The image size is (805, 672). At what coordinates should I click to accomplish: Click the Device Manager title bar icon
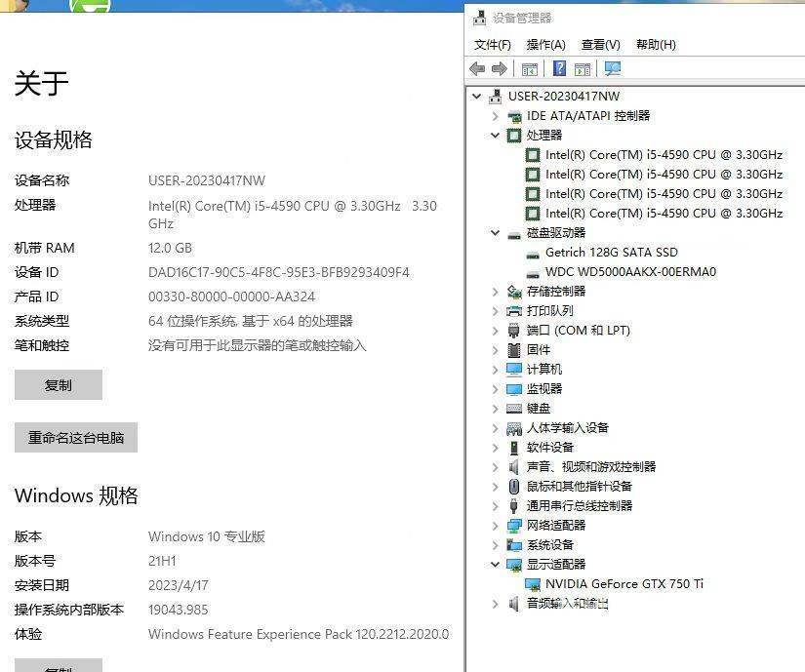pyautogui.click(x=479, y=18)
